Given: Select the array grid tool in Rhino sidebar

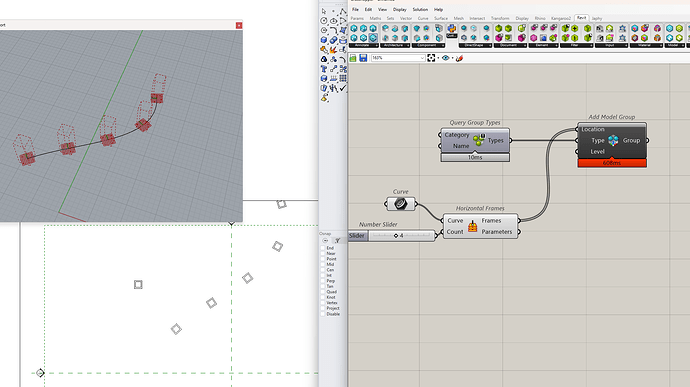Looking at the screenshot, I should 343,78.
